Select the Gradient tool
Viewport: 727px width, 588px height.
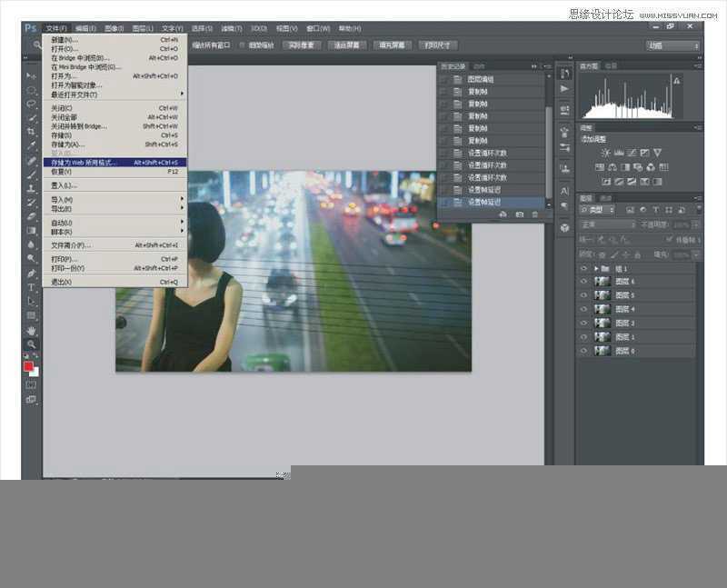pyautogui.click(x=31, y=231)
